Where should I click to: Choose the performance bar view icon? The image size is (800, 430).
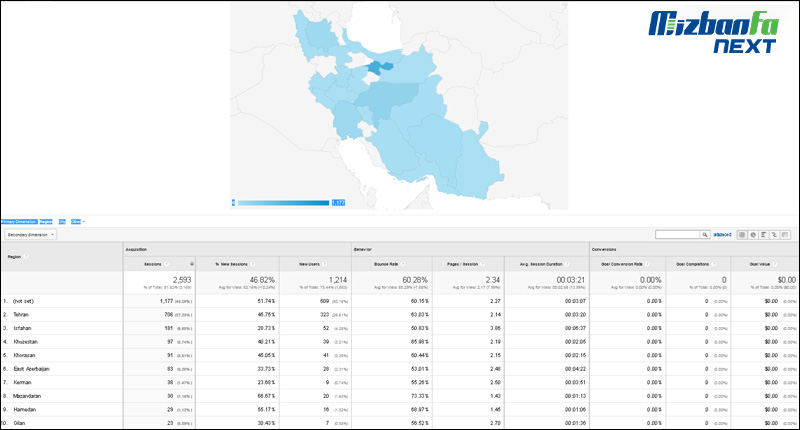point(764,234)
